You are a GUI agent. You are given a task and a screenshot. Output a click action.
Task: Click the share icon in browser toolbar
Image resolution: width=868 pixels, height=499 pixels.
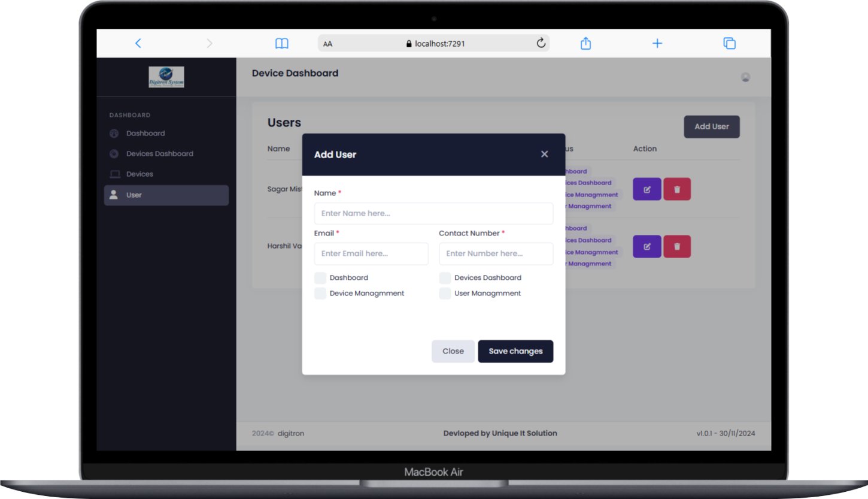pos(585,43)
